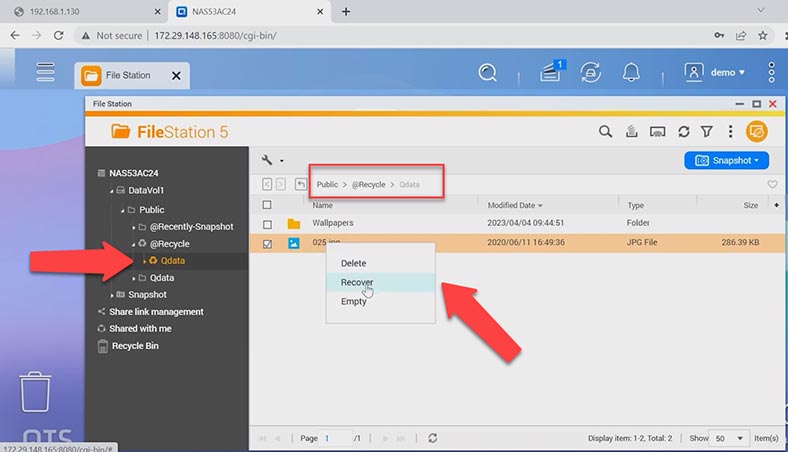
Task: Bookmark this page with star icon
Action: tap(763, 35)
